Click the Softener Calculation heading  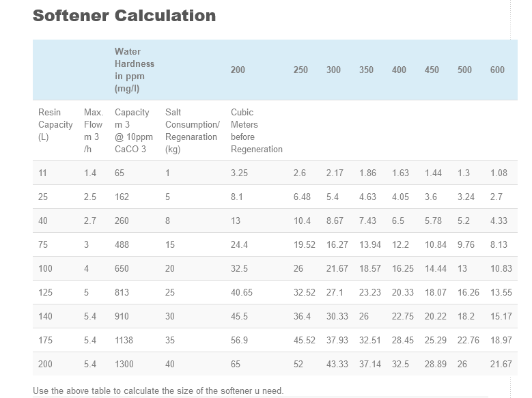[x=124, y=16]
